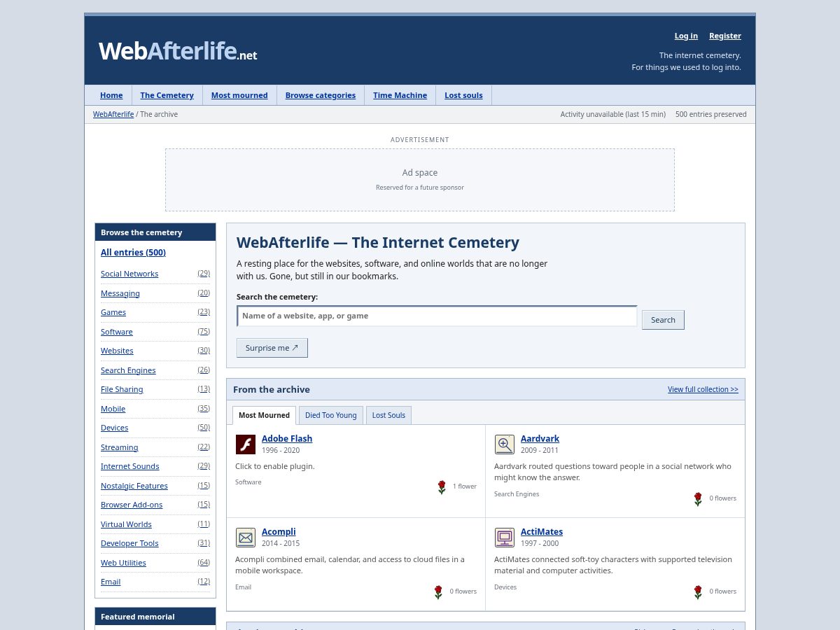Open the ActiMates entry title
Image resolution: width=840 pixels, height=630 pixels.
542,532
